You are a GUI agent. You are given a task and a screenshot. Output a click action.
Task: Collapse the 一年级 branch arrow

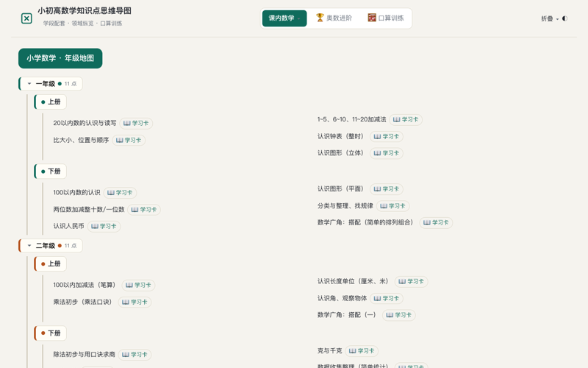click(x=29, y=84)
